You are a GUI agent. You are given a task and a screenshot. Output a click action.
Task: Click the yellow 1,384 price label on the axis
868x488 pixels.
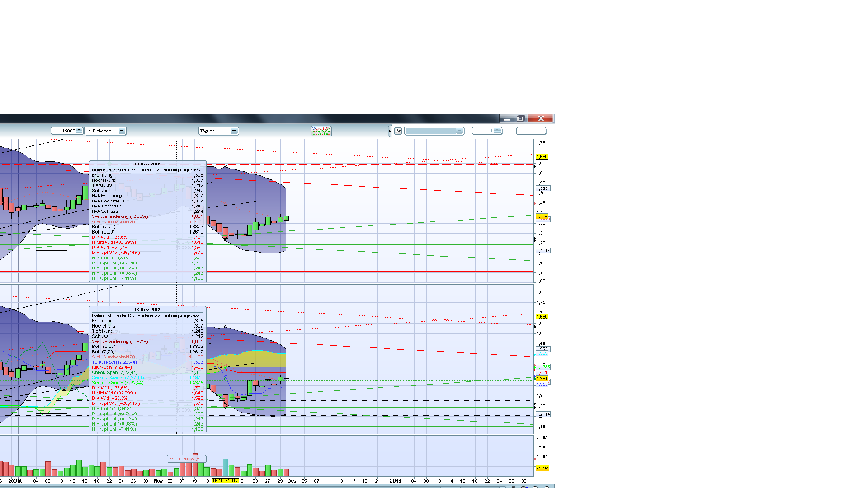541,217
